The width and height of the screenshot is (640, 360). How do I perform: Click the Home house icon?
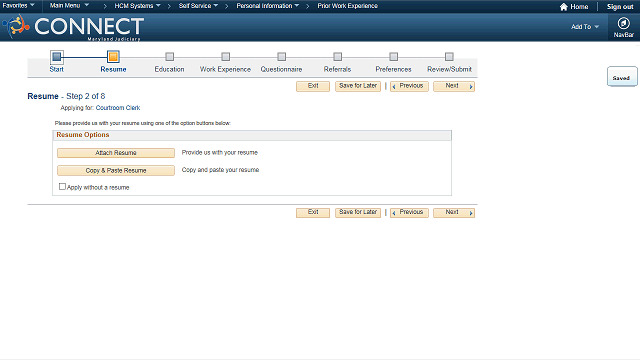pyautogui.click(x=564, y=7)
